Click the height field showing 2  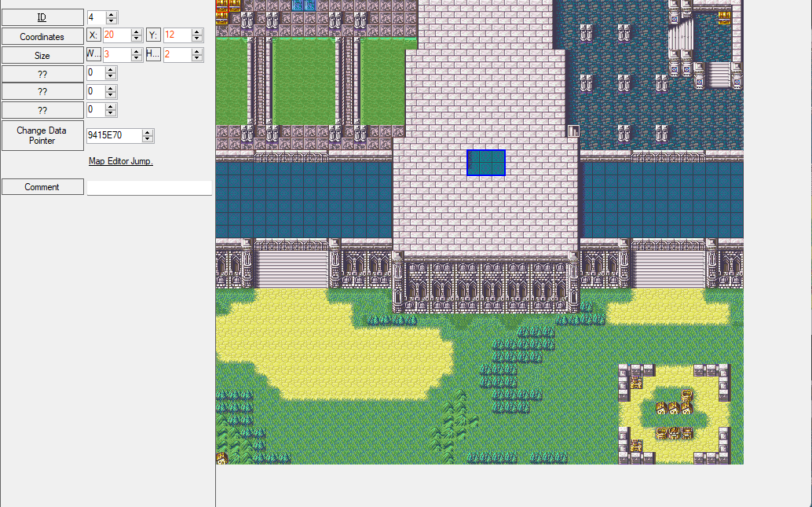177,54
